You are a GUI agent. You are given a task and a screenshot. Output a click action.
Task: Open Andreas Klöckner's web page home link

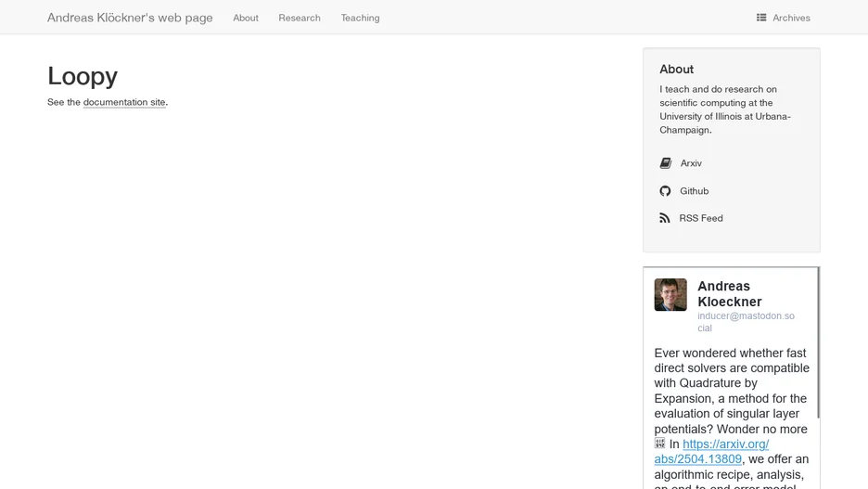coord(130,18)
